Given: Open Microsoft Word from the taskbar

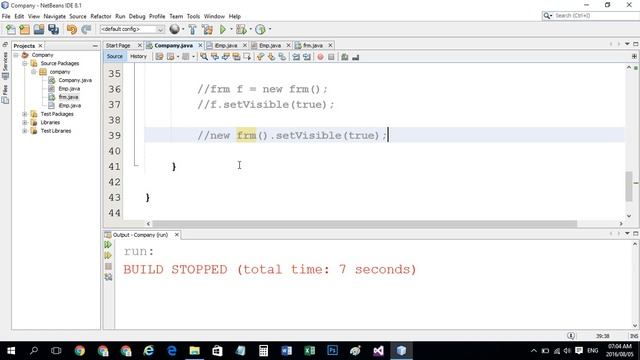Looking at the screenshot, I should pyautogui.click(x=287, y=351).
